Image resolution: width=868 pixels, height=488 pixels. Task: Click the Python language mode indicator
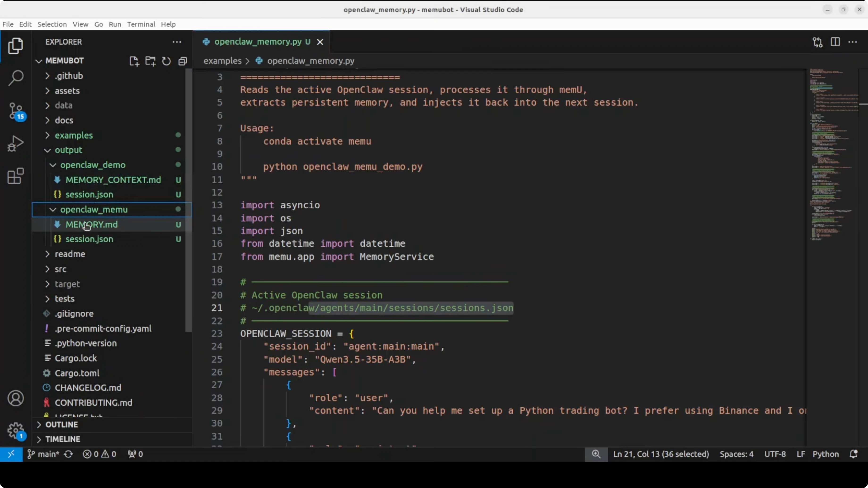point(825,454)
